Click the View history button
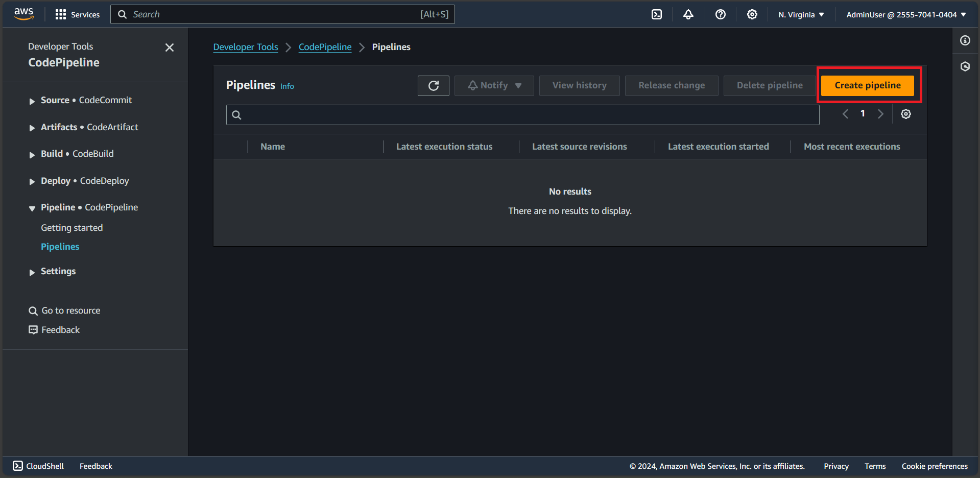 [579, 86]
